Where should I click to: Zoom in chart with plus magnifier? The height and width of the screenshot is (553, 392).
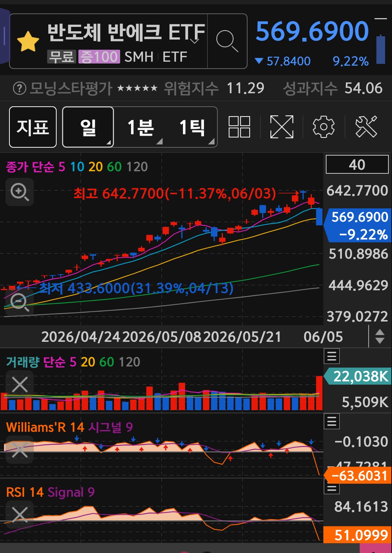pos(20,192)
